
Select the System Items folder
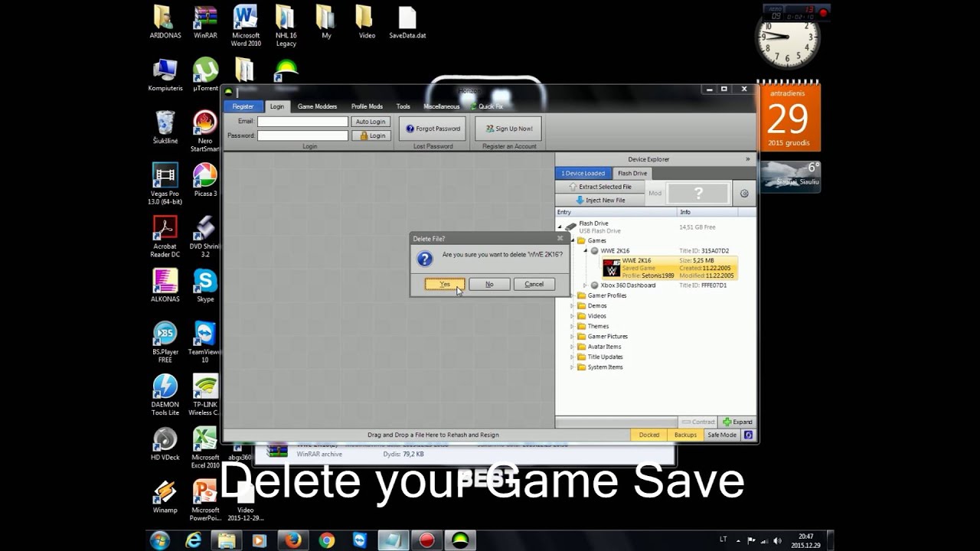tap(605, 367)
